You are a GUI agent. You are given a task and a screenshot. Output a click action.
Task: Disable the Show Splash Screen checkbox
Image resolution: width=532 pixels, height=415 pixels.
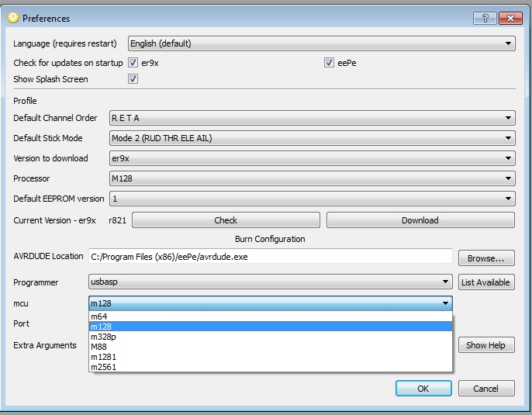133,79
